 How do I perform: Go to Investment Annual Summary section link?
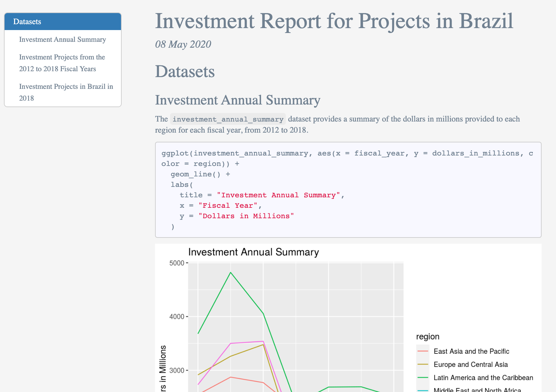pyautogui.click(x=62, y=40)
